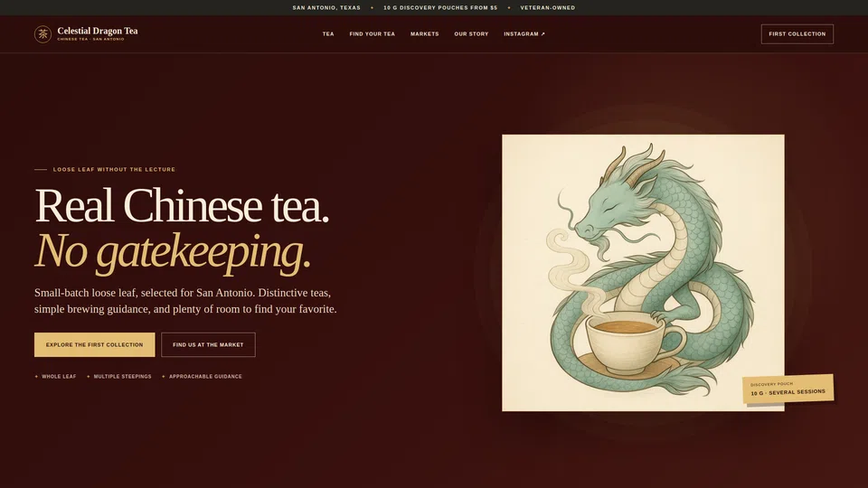Viewport: 868px width, 488px height.
Task: Click the Discovery Pouch 10 G tag
Action: pyautogui.click(x=788, y=389)
